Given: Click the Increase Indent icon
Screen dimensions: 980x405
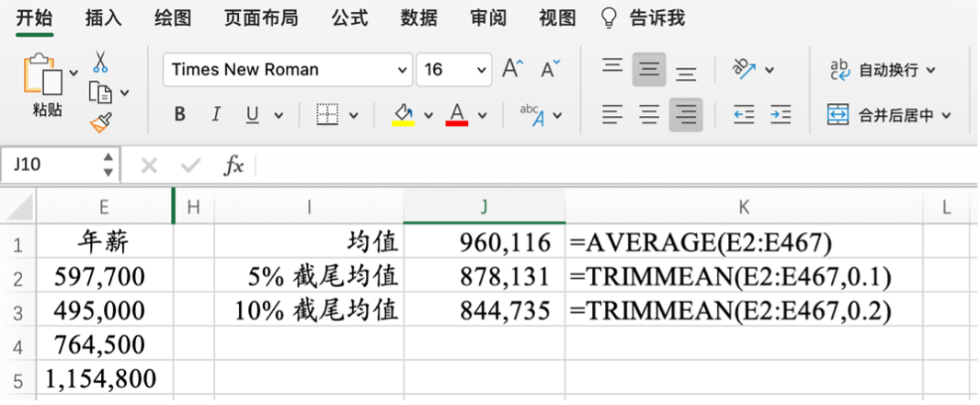Looking at the screenshot, I should [x=781, y=115].
